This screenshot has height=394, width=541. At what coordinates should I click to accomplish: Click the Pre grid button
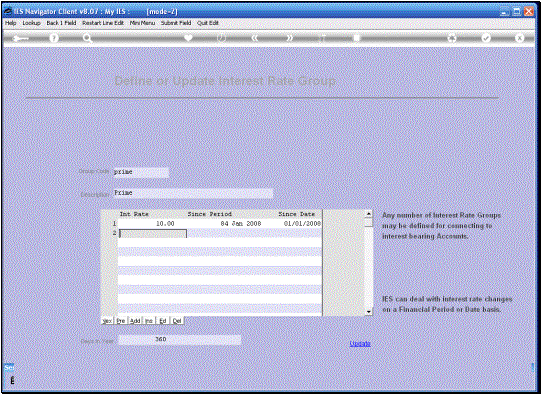pyautogui.click(x=121, y=321)
